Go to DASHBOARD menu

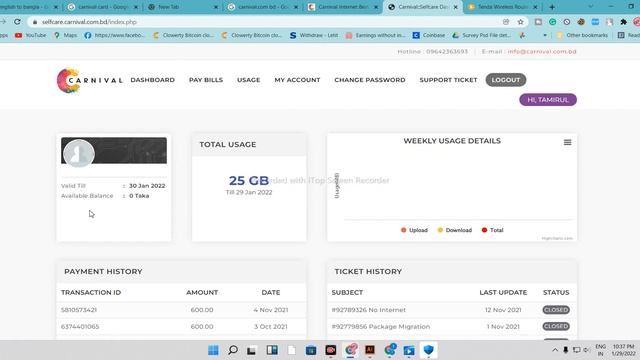(x=153, y=80)
